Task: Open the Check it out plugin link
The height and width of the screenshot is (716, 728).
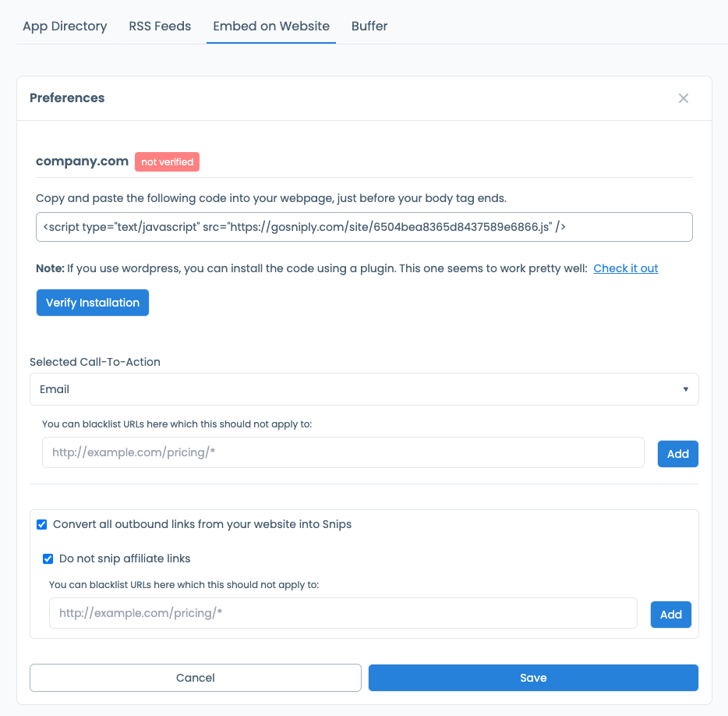Action: tap(625, 268)
